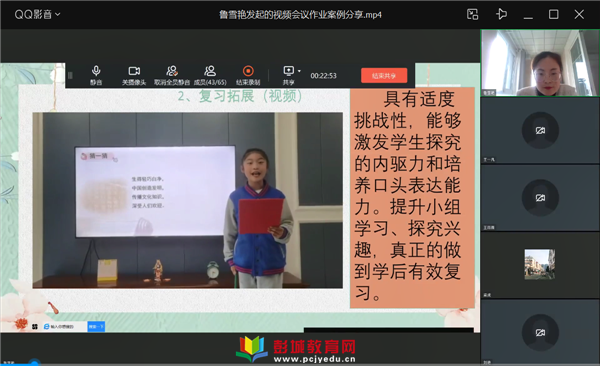Open the QQ影音 main menu dropdown
600x366 pixels.
click(38, 15)
